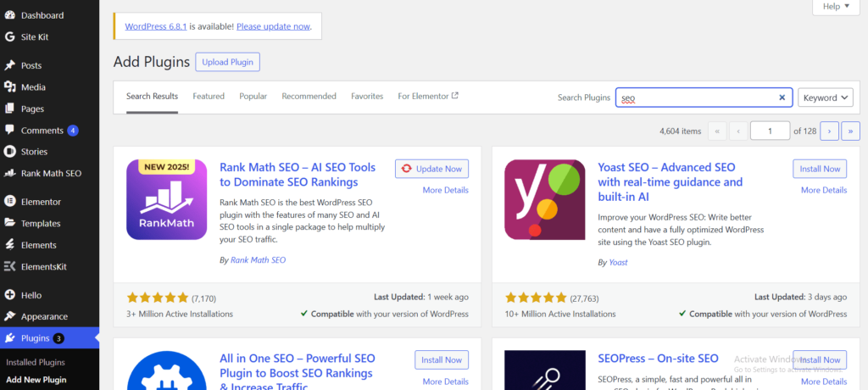
Task: Click the Rank Math five-star rating
Action: 158,298
